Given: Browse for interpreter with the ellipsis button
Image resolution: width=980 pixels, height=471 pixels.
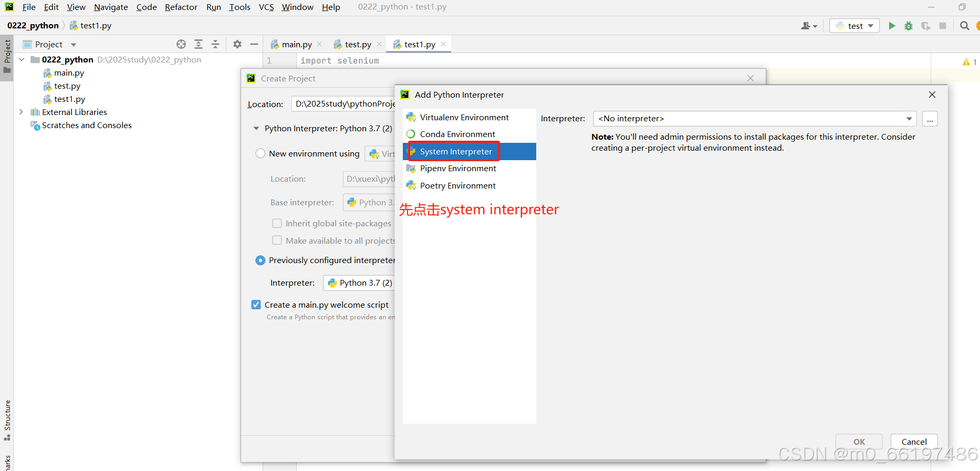Looking at the screenshot, I should pyautogui.click(x=930, y=119).
